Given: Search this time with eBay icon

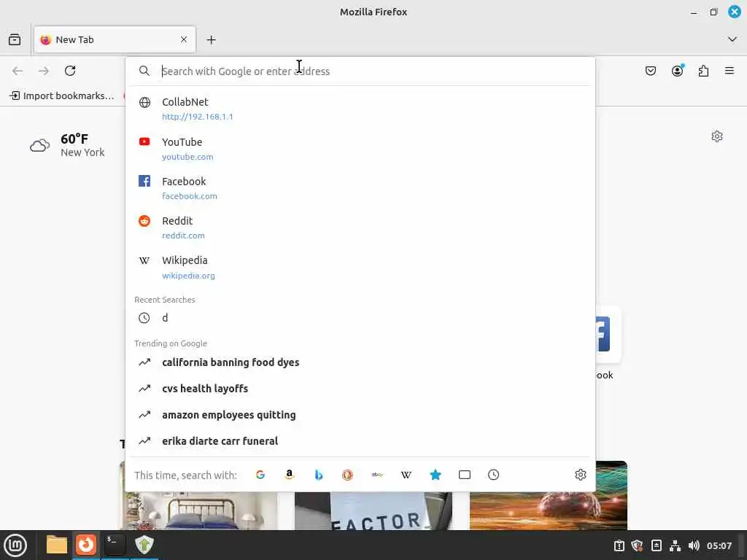Looking at the screenshot, I should click(377, 475).
